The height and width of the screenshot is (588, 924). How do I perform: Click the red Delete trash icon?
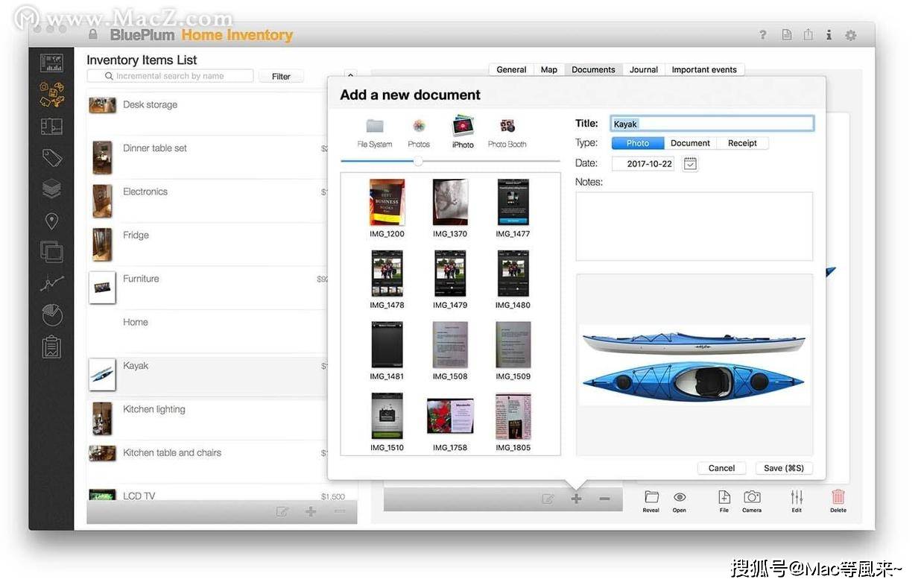click(x=838, y=502)
